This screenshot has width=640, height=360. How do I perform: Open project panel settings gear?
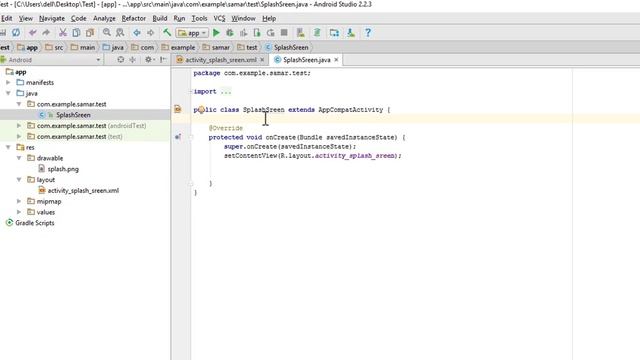pos(149,60)
